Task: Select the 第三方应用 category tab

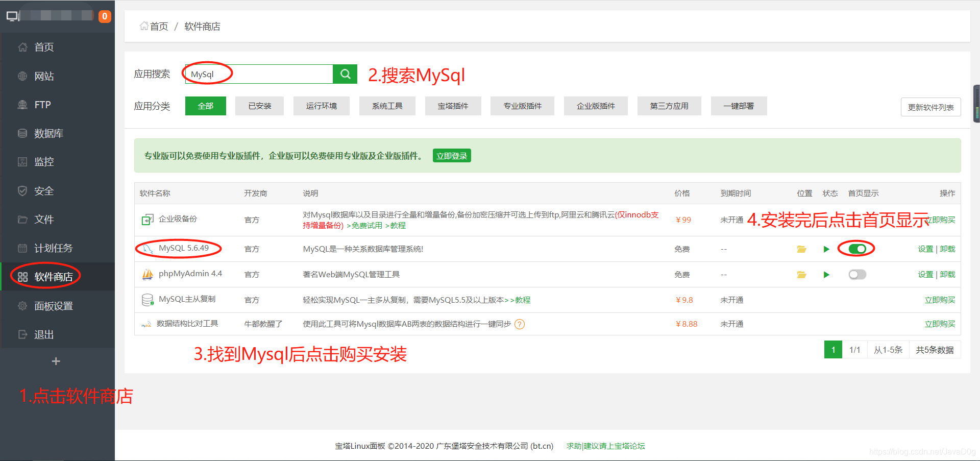Action: [x=669, y=106]
